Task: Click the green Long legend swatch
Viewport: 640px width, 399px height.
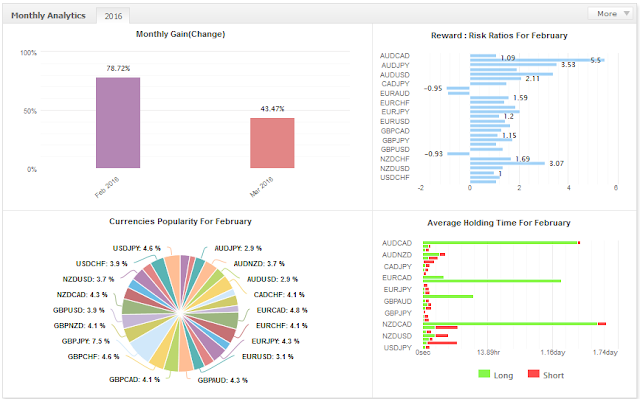Action: click(484, 374)
